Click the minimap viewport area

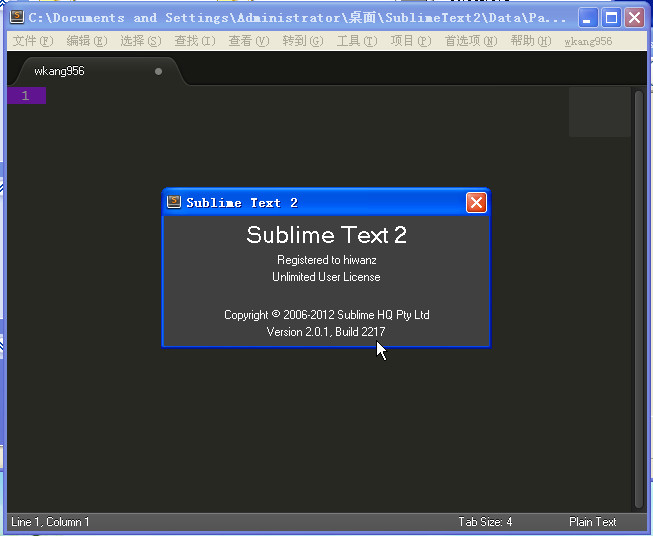[600, 112]
